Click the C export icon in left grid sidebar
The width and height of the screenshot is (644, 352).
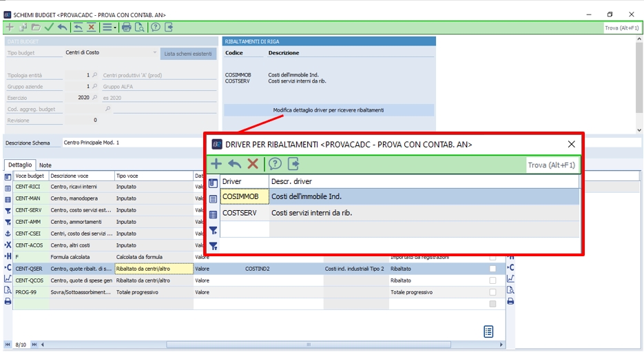tap(8, 267)
